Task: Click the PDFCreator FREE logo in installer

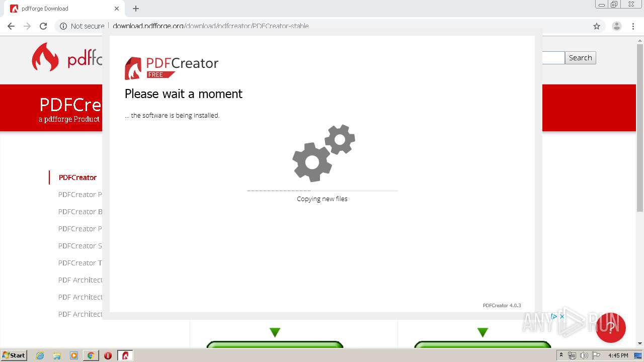Action: pos(172,68)
